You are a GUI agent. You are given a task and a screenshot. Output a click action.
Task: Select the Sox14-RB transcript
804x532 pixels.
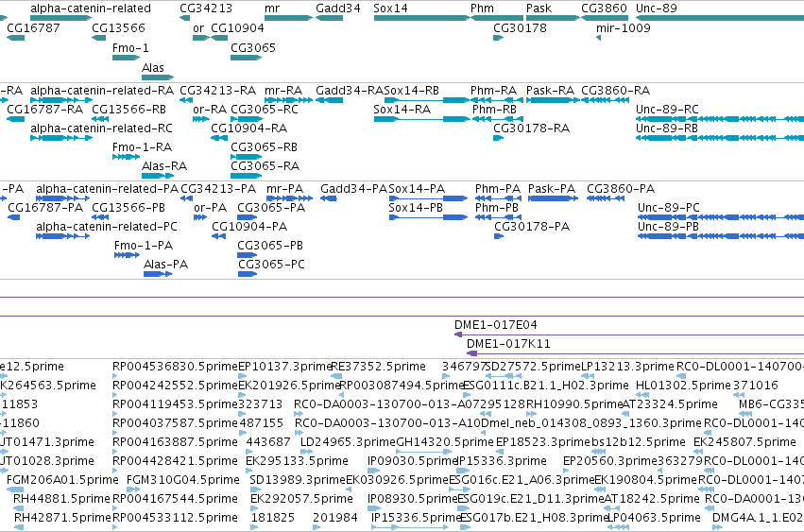(427, 100)
